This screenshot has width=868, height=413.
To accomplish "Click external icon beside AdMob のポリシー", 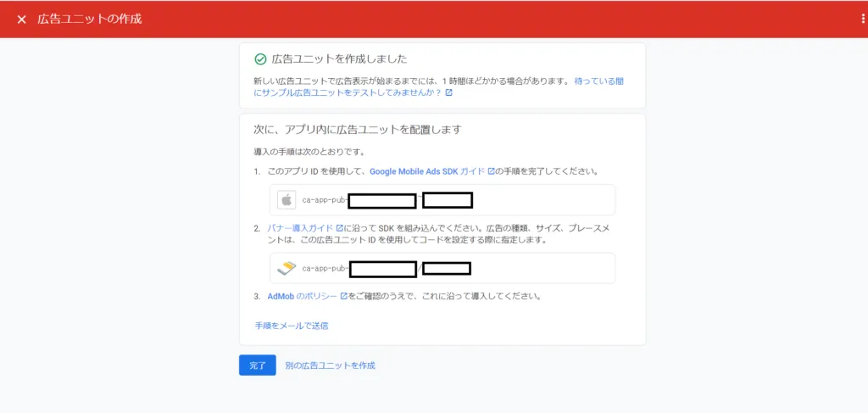I will pos(344,296).
